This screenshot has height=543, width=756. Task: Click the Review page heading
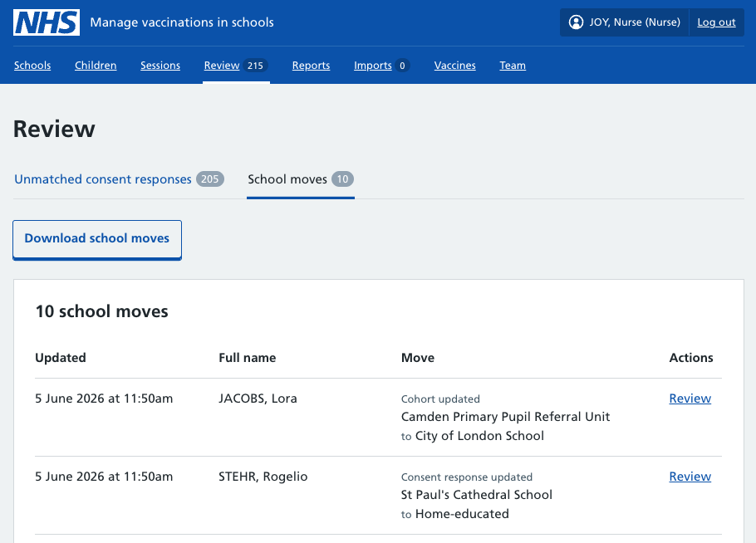[x=54, y=130]
